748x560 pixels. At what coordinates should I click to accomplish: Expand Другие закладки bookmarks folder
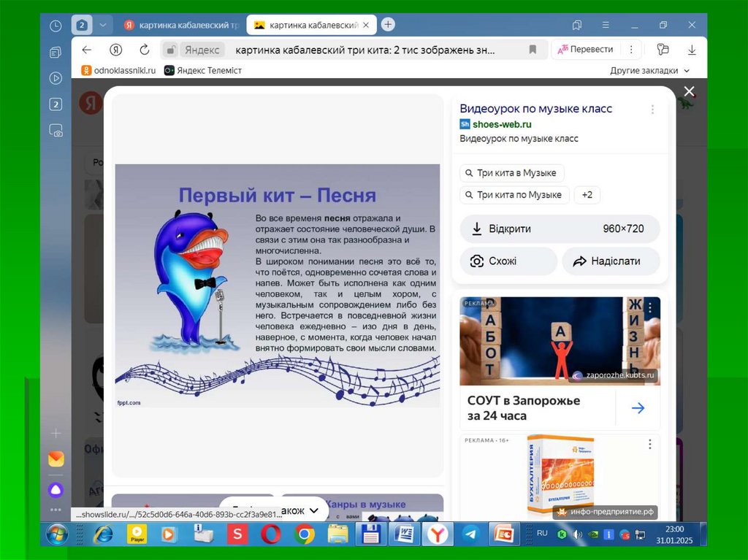pyautogui.click(x=649, y=71)
